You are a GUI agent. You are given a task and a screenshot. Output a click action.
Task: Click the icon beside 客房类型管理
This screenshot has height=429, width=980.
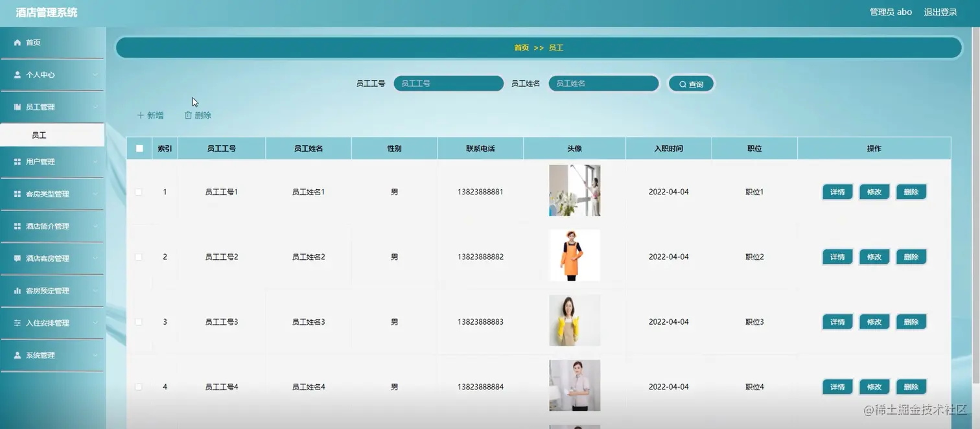coord(17,194)
